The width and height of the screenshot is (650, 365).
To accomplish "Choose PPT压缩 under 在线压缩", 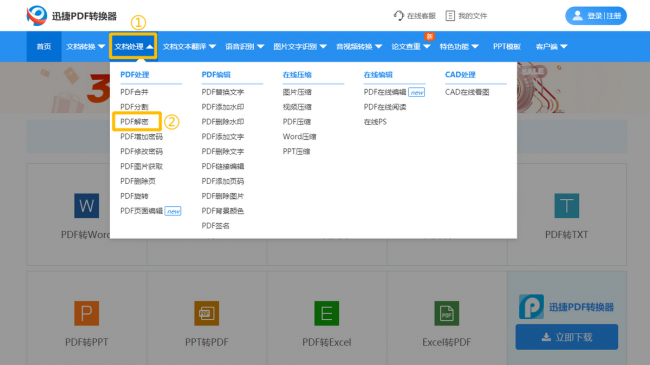I will point(296,151).
